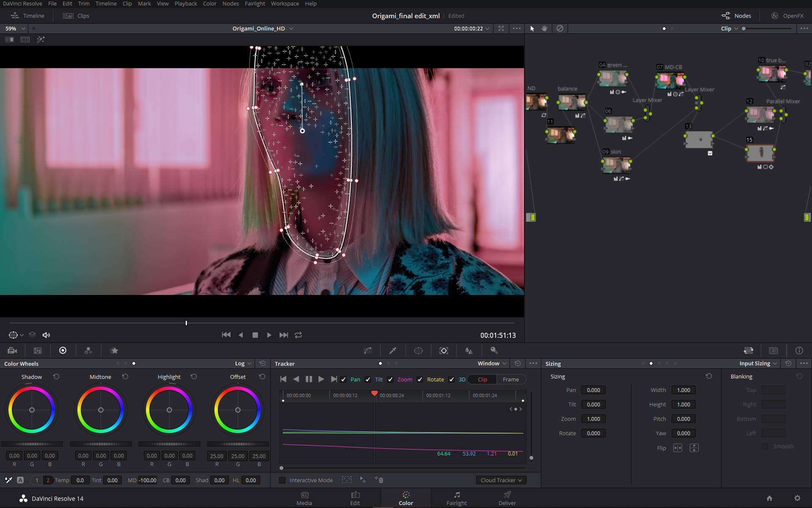The image size is (812, 508).
Task: Expand the Input Sizing dropdown
Action: 758,364
